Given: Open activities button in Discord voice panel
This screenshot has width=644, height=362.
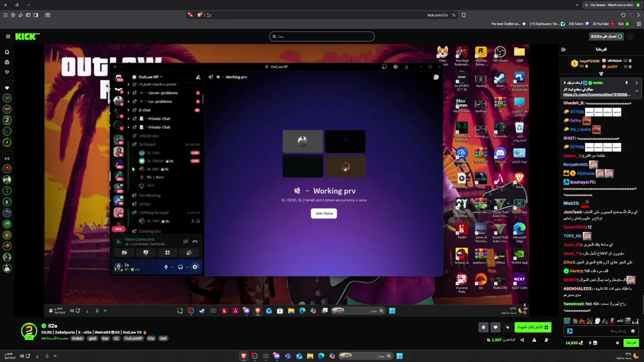Looking at the screenshot, I should [x=168, y=253].
